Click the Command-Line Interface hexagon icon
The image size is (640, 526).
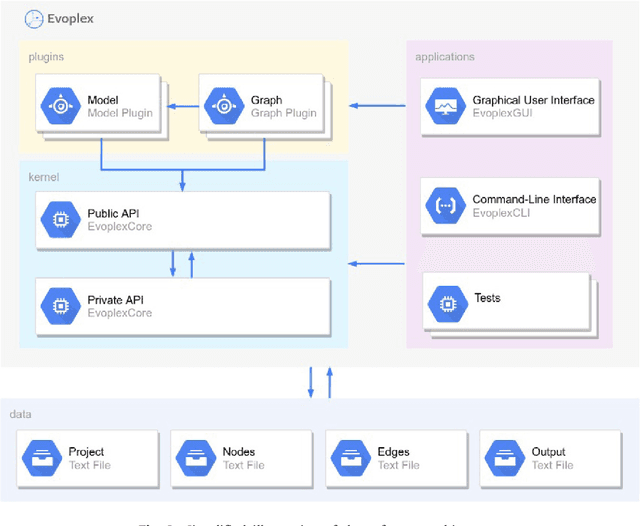(442, 206)
